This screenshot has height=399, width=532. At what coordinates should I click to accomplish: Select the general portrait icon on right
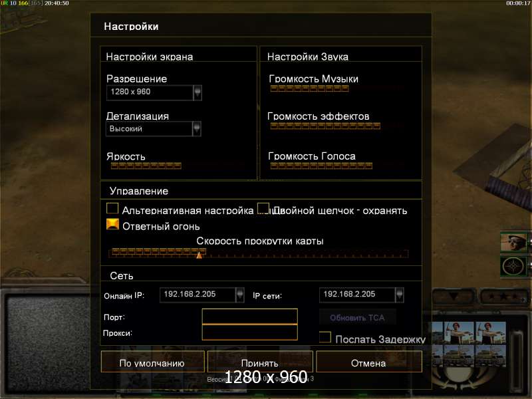(x=513, y=241)
